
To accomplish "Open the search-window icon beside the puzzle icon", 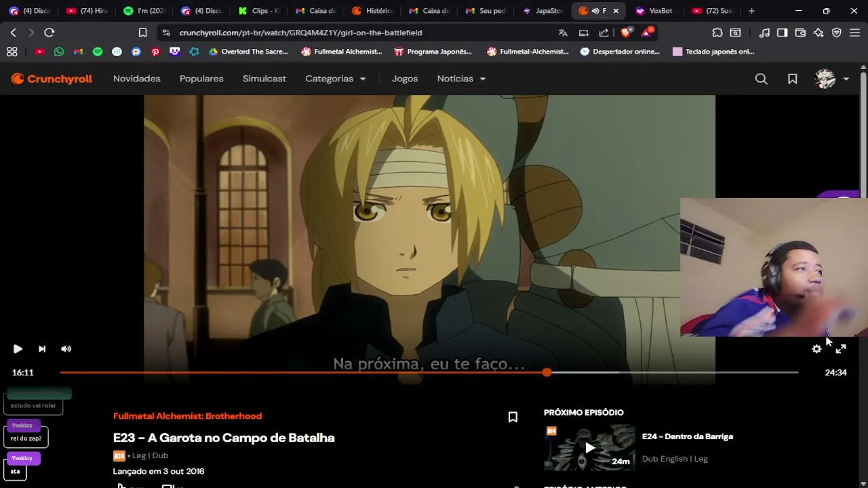I will [735, 33].
